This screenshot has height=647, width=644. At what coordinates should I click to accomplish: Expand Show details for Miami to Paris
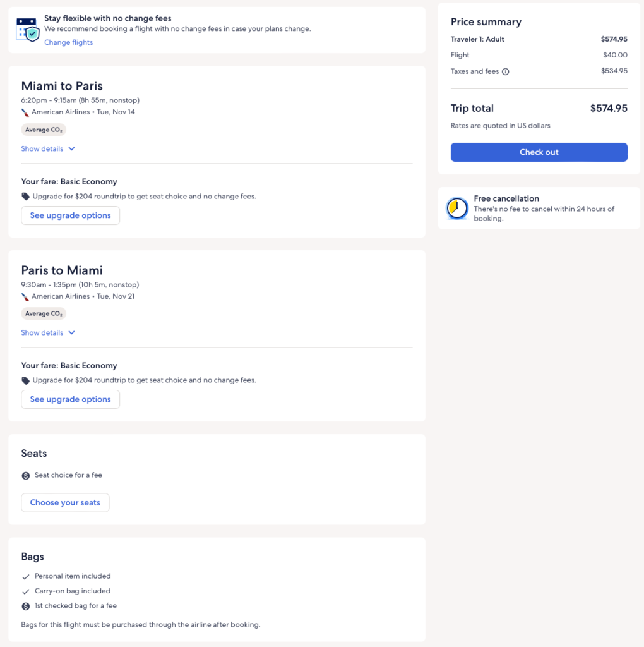[48, 149]
